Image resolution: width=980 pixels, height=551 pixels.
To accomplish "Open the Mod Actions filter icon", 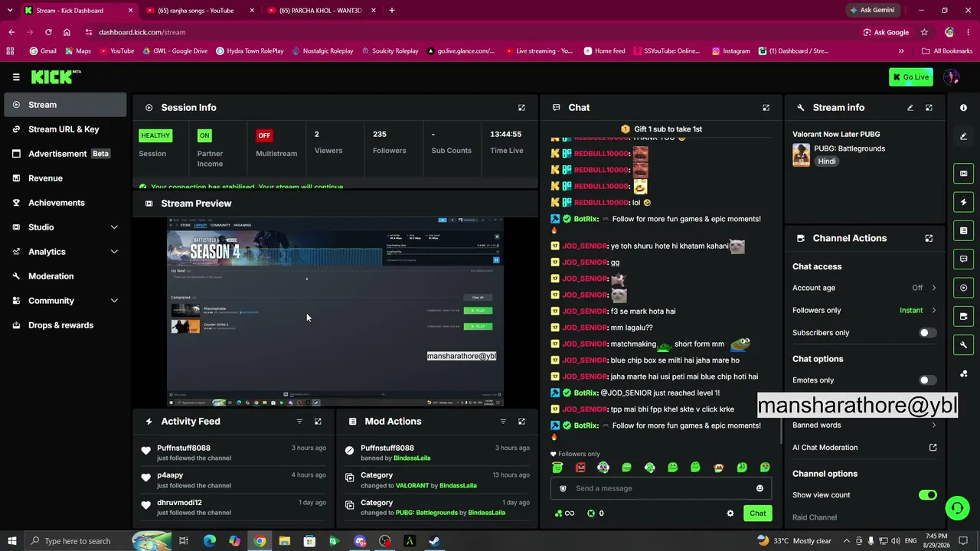I will point(503,422).
